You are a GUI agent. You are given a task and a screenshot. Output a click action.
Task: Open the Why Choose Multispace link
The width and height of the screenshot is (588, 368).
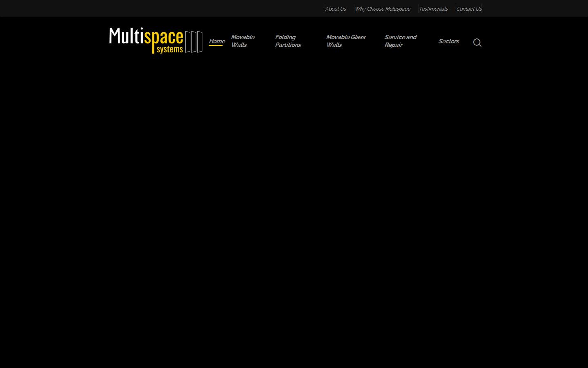coord(382,9)
